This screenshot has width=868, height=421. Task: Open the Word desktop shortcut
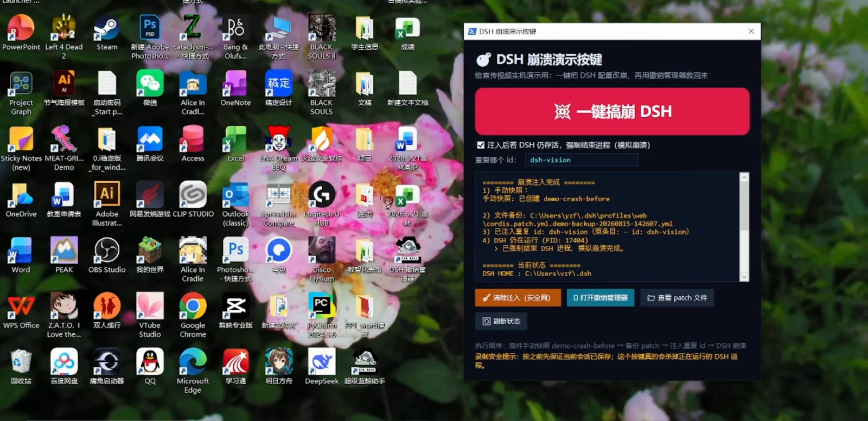(x=21, y=255)
